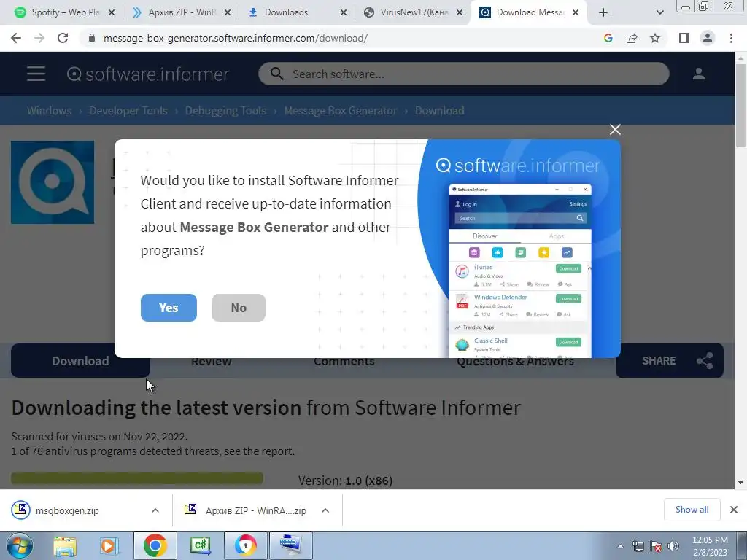747x560 pixels.
Task: Open the Message Box Generator breadcrumb
Action: (340, 111)
